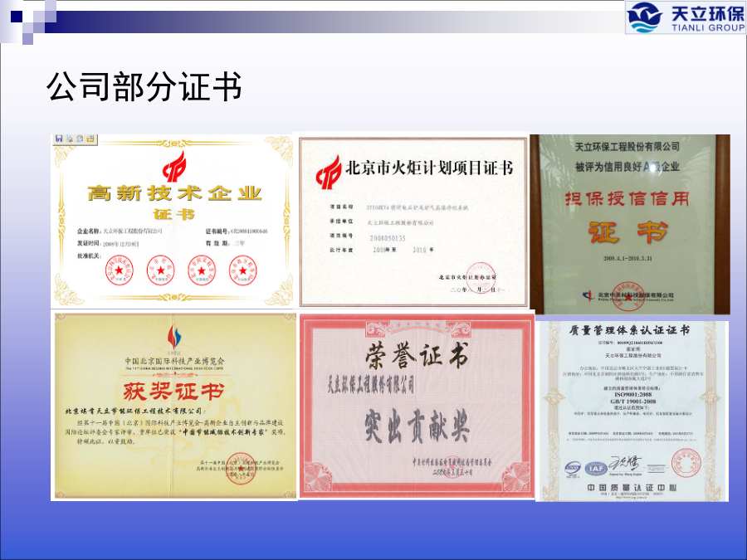Select the 获奖证书 award certificate image
Image resolution: width=747 pixels, height=560 pixels.
tap(175, 406)
